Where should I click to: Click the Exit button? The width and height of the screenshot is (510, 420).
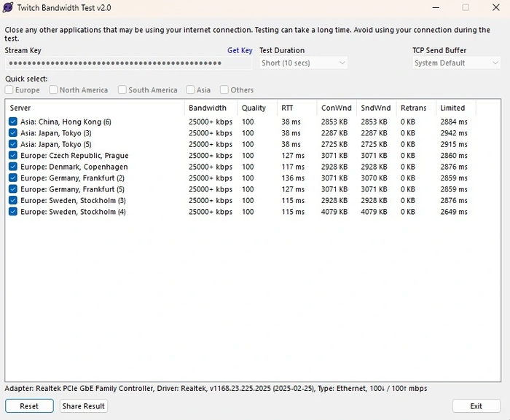pyautogui.click(x=476, y=406)
